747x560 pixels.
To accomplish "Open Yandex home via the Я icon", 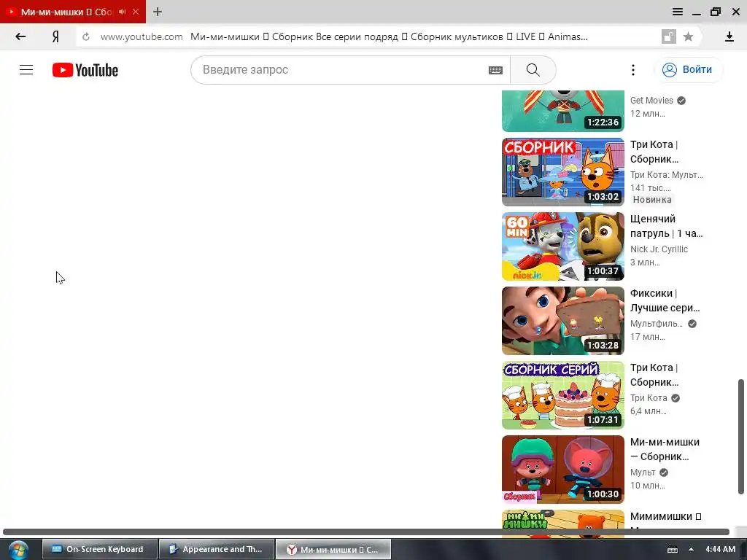I will tap(55, 36).
